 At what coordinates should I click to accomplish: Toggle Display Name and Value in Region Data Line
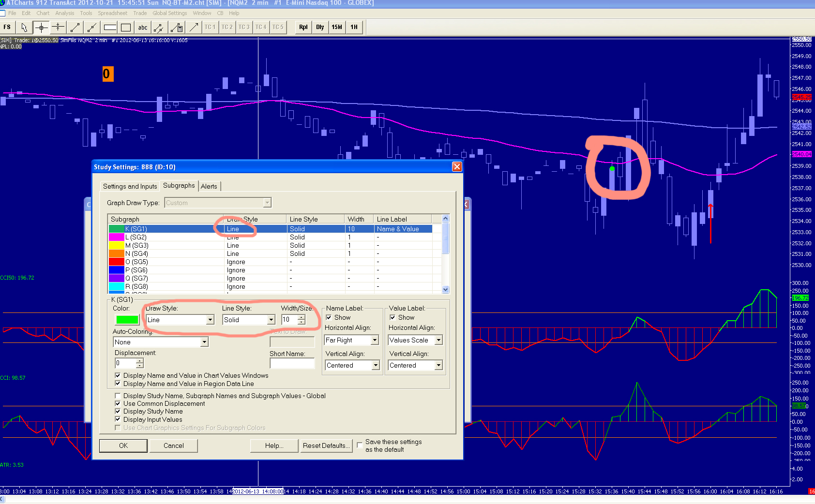(x=118, y=384)
